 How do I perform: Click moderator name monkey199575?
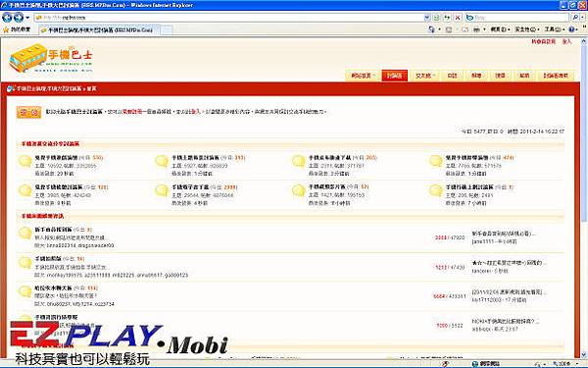point(65,275)
